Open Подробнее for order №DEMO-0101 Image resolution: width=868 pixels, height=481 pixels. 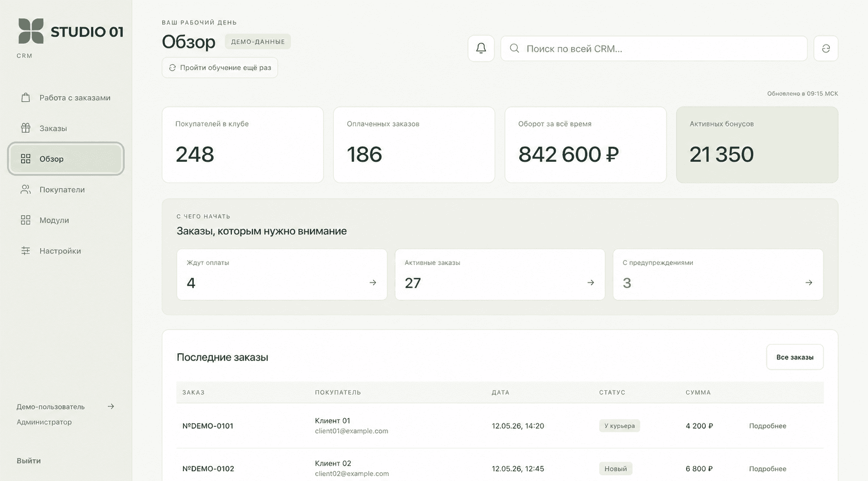(768, 426)
